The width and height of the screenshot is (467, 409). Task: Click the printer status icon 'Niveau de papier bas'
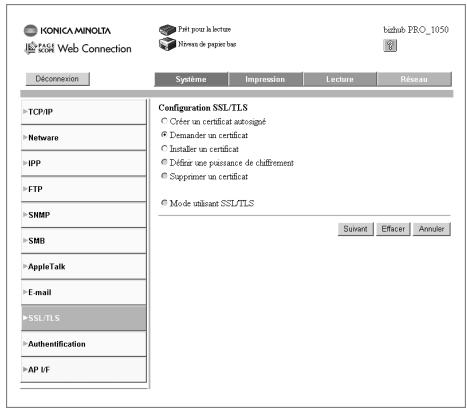click(x=167, y=44)
